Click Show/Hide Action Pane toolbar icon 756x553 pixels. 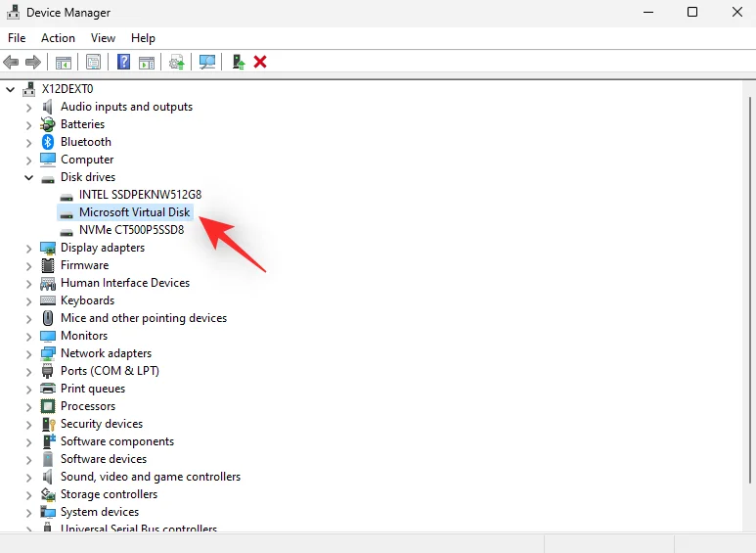pyautogui.click(x=147, y=62)
